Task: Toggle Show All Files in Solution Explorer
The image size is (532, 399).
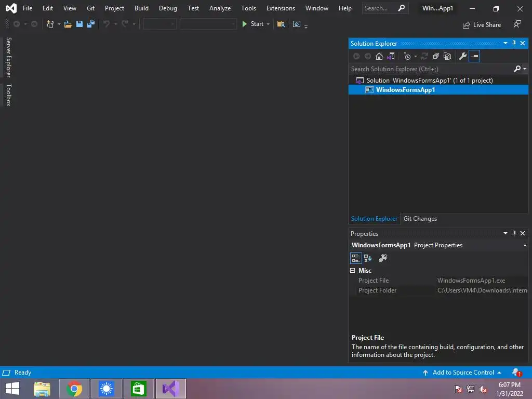Action: pyautogui.click(x=447, y=56)
